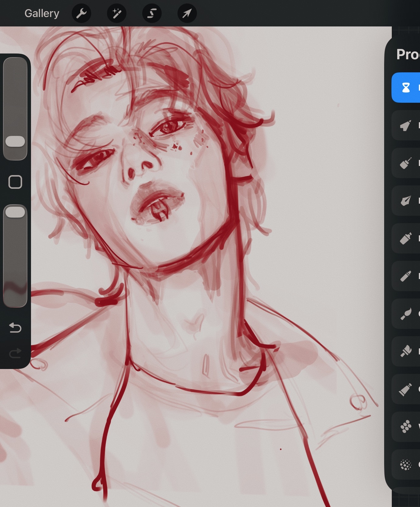The width and height of the screenshot is (420, 507).
Task: Select the pen nib brush category
Action: coord(406,201)
